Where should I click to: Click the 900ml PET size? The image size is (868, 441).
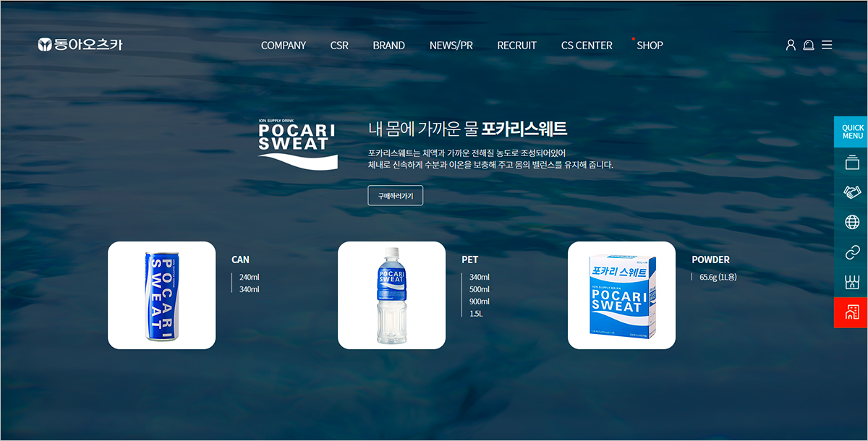[x=480, y=301]
